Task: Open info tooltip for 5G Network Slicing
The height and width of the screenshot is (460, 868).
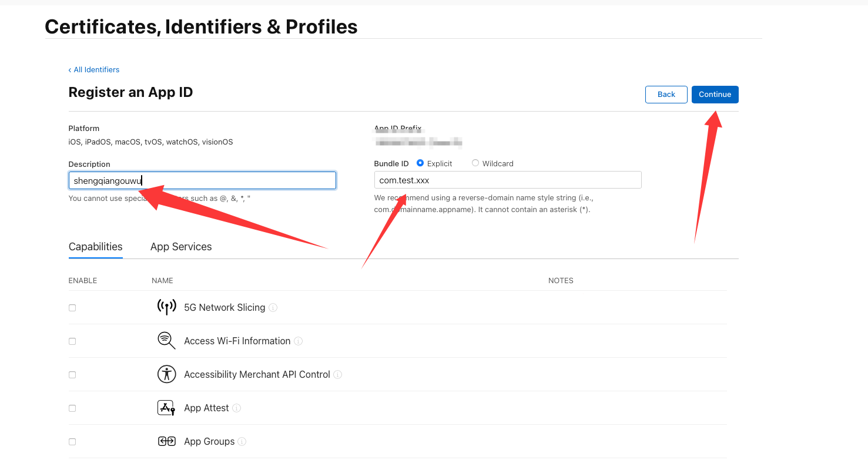Action: click(x=273, y=308)
